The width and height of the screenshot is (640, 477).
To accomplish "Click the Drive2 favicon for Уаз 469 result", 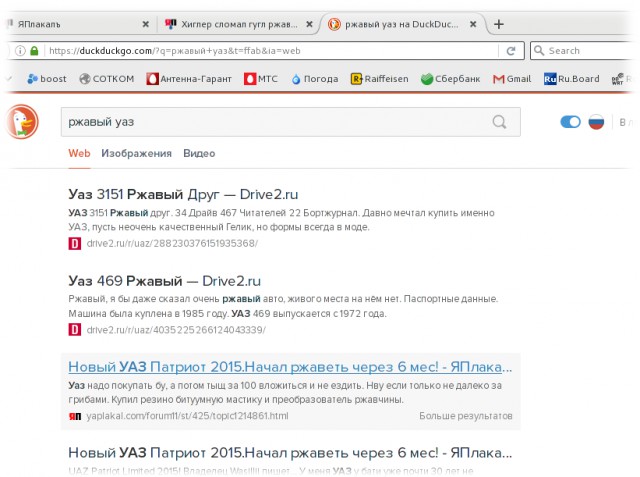I will point(74,330).
